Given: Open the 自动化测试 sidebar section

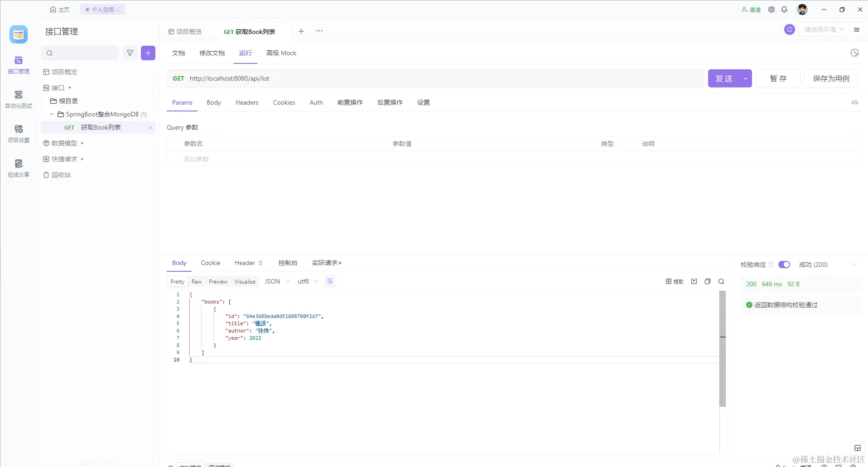Looking at the screenshot, I should coord(19,100).
